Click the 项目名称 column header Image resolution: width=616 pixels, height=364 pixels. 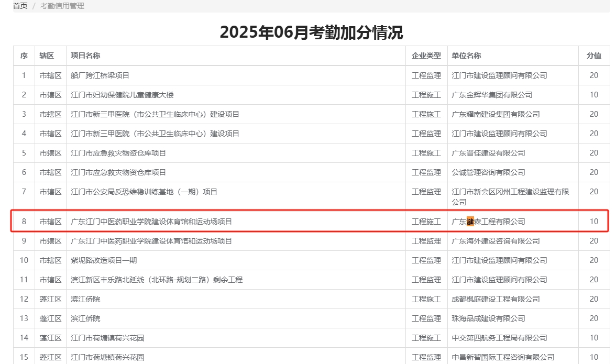[86, 56]
